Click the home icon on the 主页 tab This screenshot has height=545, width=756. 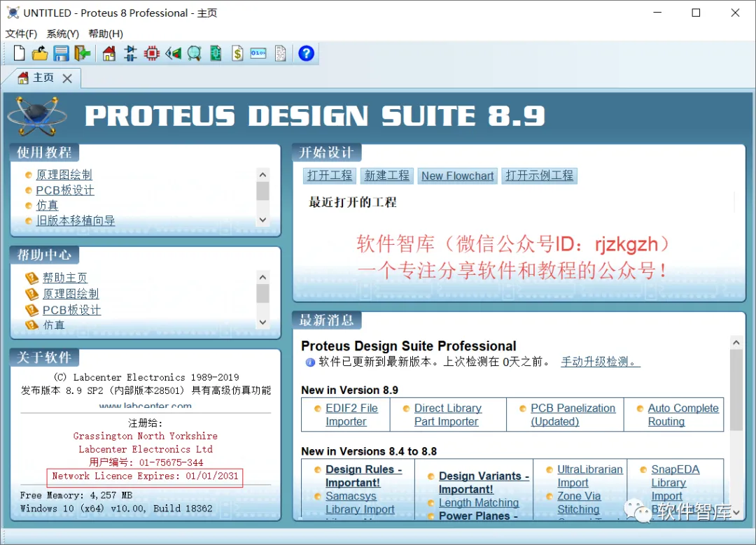click(23, 78)
